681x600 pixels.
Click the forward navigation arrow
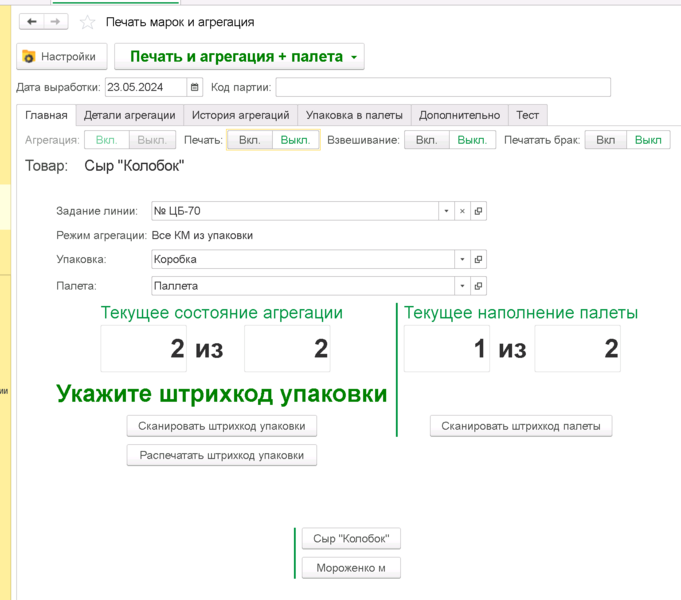tap(56, 22)
